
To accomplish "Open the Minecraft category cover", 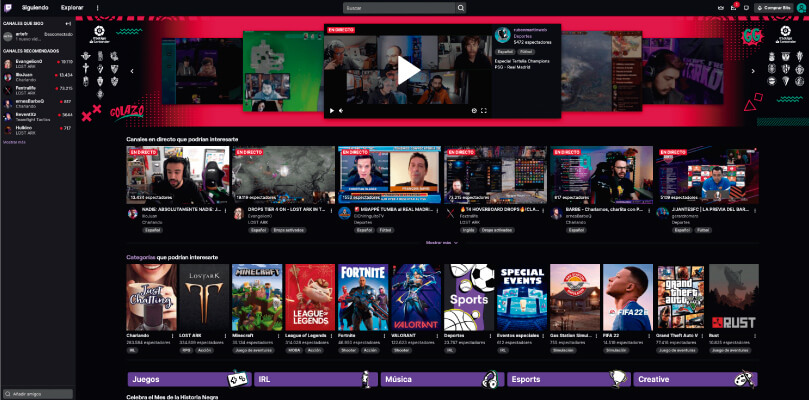I will [x=257, y=297].
